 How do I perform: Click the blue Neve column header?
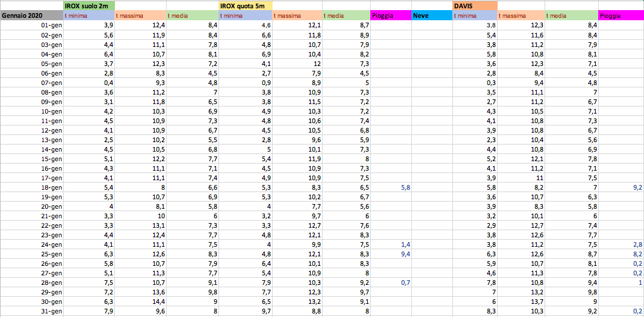click(432, 15)
